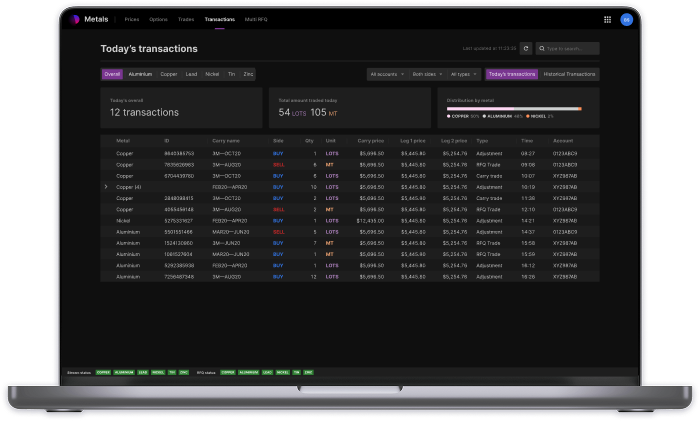Viewport: 700px width, 422px height.
Task: Click the distribution by metal bar
Action: click(x=518, y=108)
